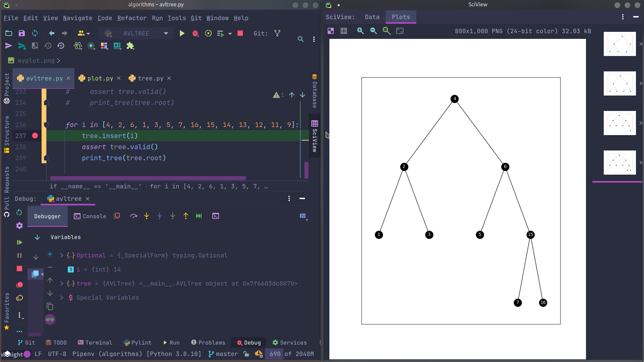Image resolution: width=644 pixels, height=362 pixels.
Task: Fold the for loop at line 236
Action: click(46, 125)
